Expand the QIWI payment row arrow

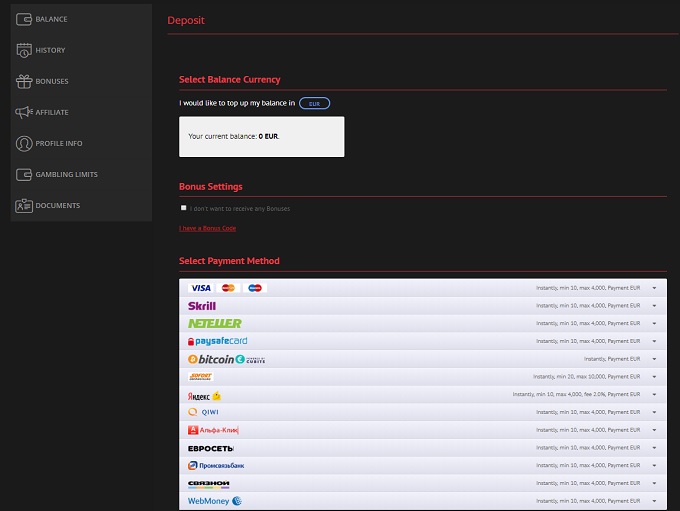coord(654,412)
